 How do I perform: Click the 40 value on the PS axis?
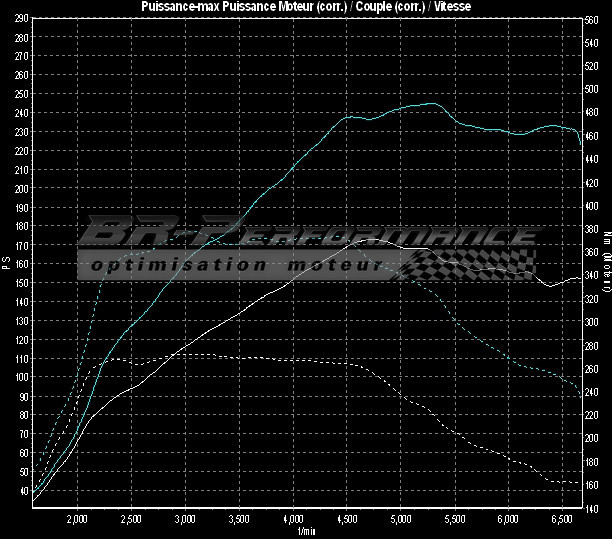pyautogui.click(x=22, y=491)
